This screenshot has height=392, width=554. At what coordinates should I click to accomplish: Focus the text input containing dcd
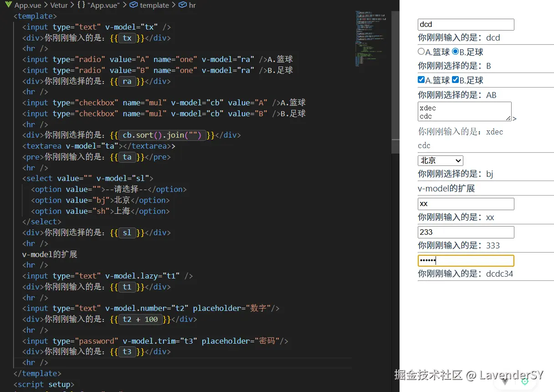[466, 25]
